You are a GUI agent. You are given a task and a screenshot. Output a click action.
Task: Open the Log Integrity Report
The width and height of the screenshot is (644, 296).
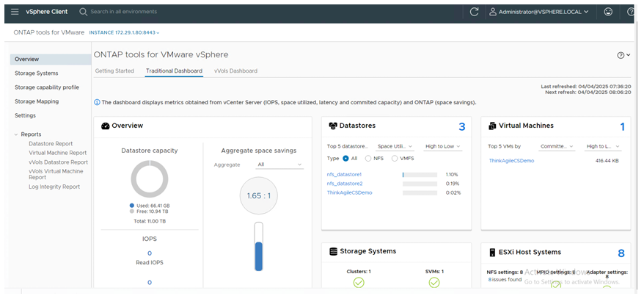54,187
